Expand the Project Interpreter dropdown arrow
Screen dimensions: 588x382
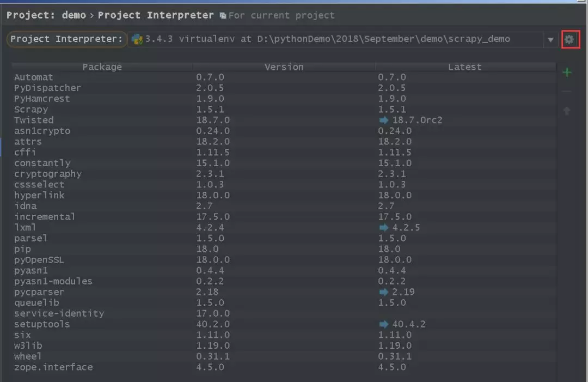point(550,39)
